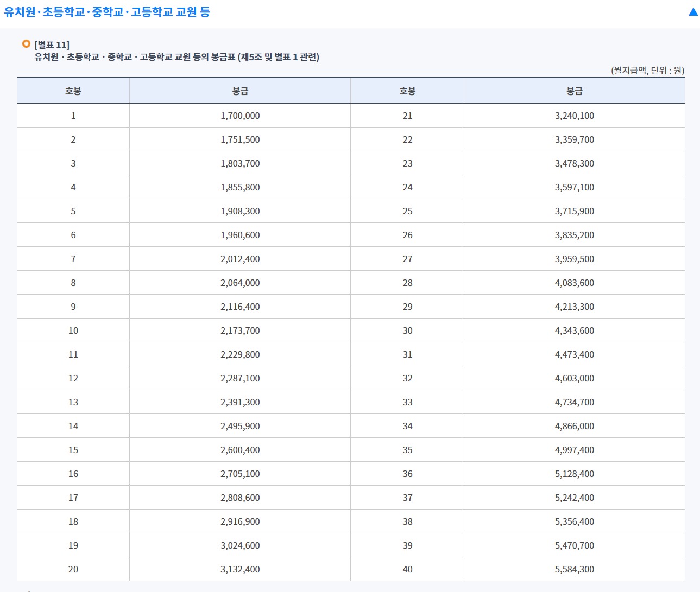Select salary cell 4,866,000

[x=575, y=426]
